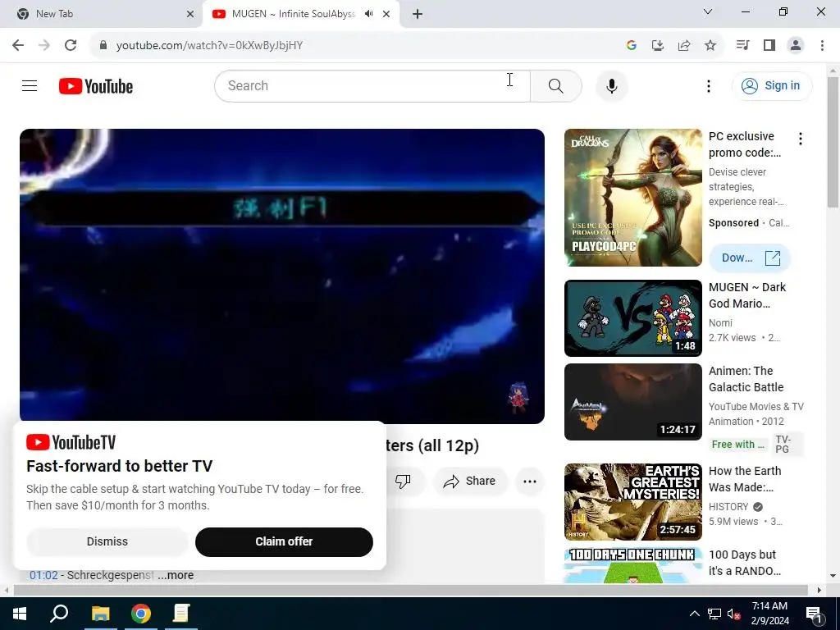
Task: Visit the HISTORY channel name
Action: 728,506
